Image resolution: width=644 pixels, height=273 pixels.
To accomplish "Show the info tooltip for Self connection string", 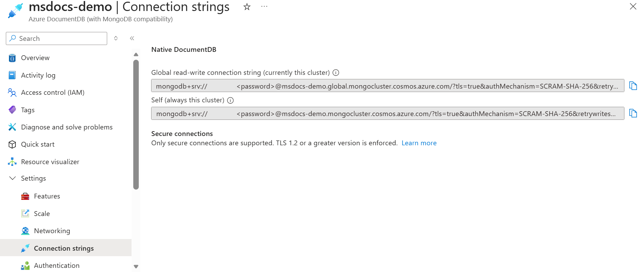I will [230, 100].
